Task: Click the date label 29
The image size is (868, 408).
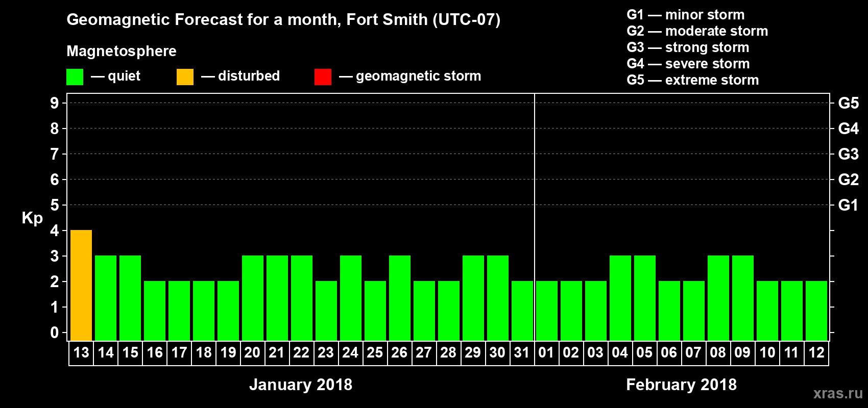Action: click(473, 353)
